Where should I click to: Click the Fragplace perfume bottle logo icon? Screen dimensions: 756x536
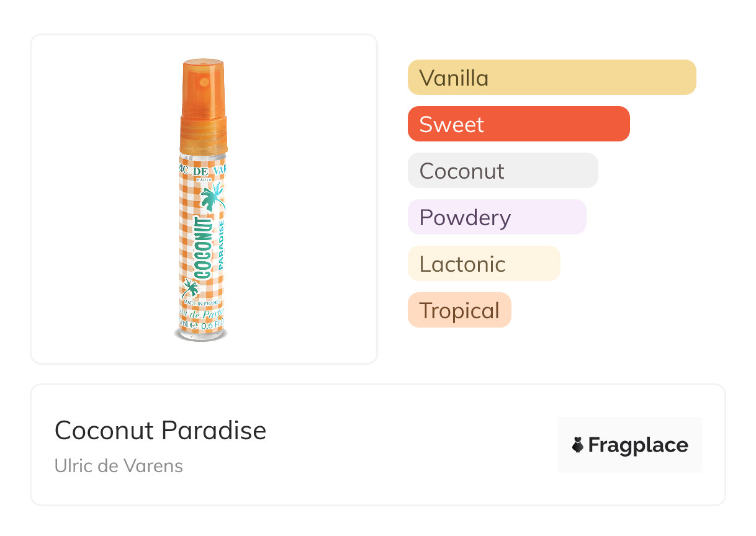point(578,445)
